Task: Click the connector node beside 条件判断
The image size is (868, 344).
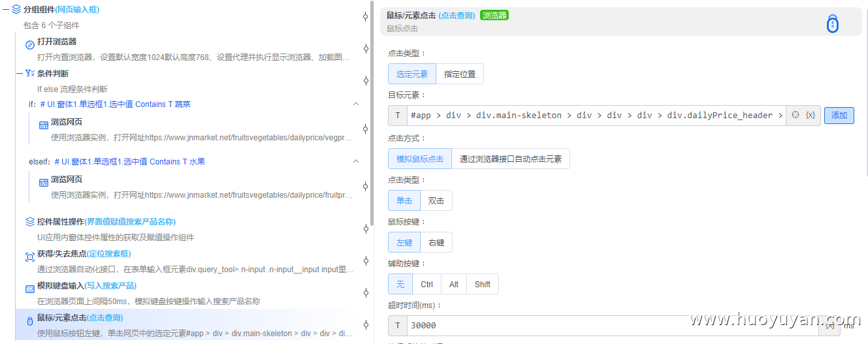Action: (366, 81)
